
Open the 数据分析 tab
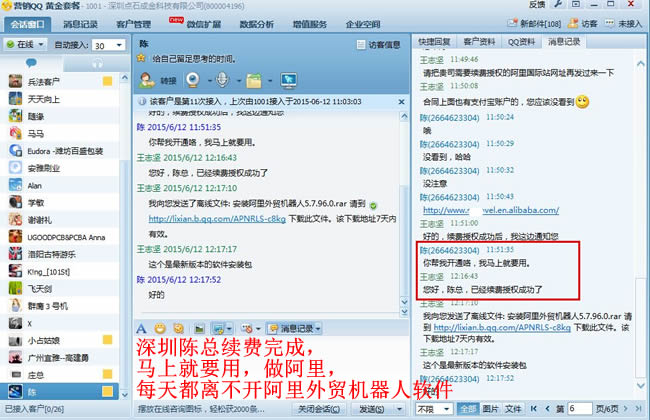(x=257, y=24)
